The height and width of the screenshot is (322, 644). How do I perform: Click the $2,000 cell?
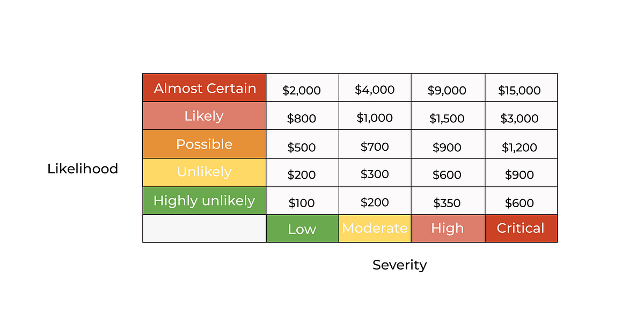point(302,87)
